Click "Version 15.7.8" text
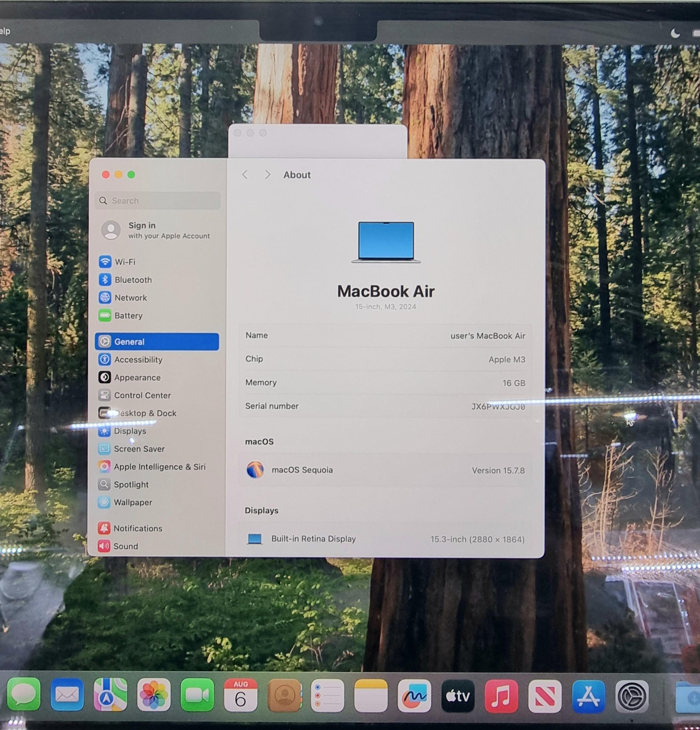This screenshot has height=730, width=700. 498,471
